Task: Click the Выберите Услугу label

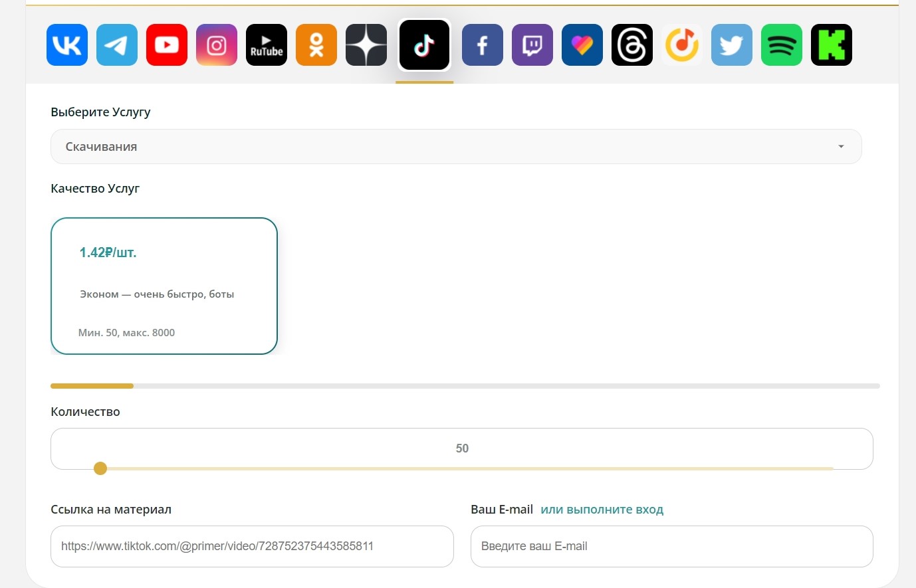Action: click(100, 112)
